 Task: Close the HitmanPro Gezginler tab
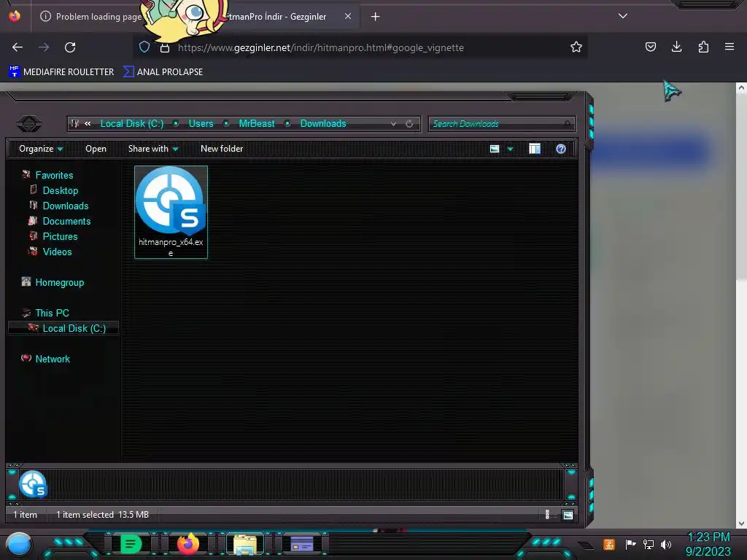click(x=348, y=16)
